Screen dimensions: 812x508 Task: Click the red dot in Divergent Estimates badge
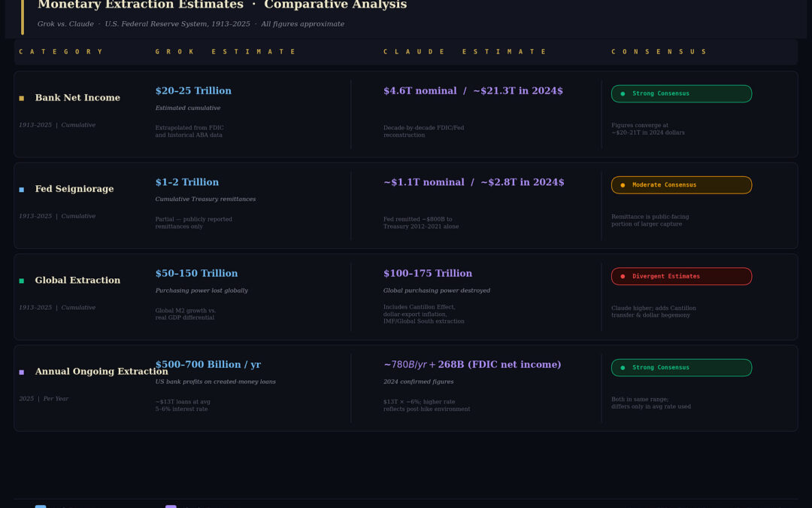623,276
